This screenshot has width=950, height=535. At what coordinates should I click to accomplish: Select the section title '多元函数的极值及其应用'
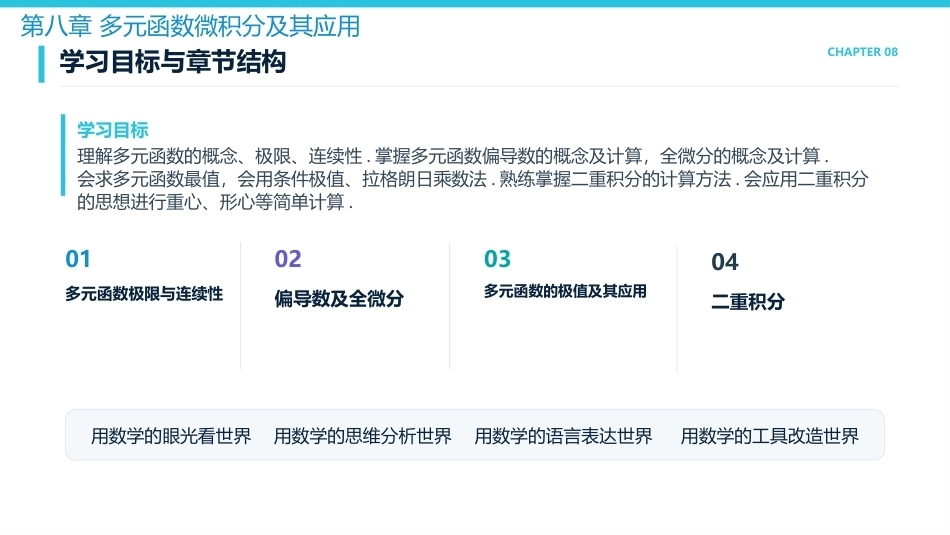(565, 291)
